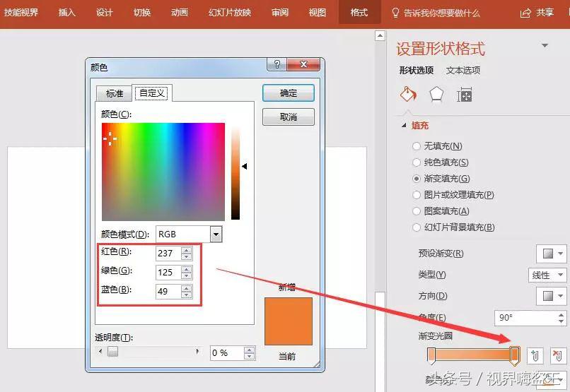Click the angle 90° stepper arrows

[x=562, y=318]
